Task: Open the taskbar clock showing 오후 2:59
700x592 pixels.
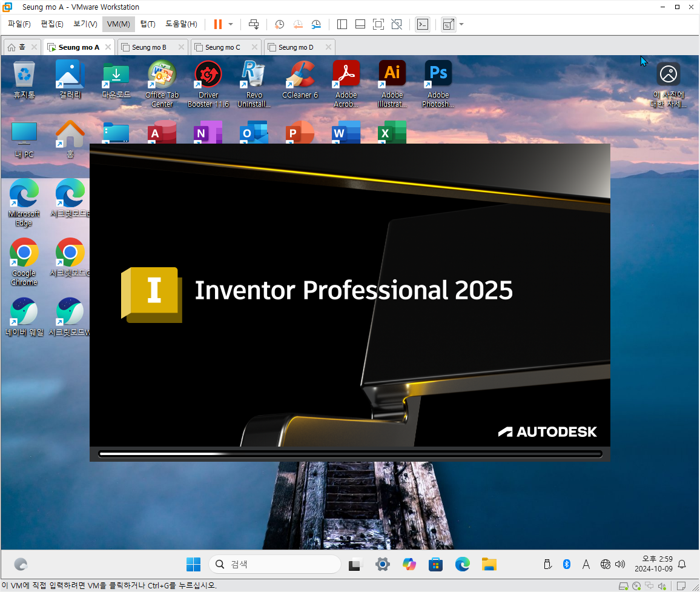Action: 653,564
